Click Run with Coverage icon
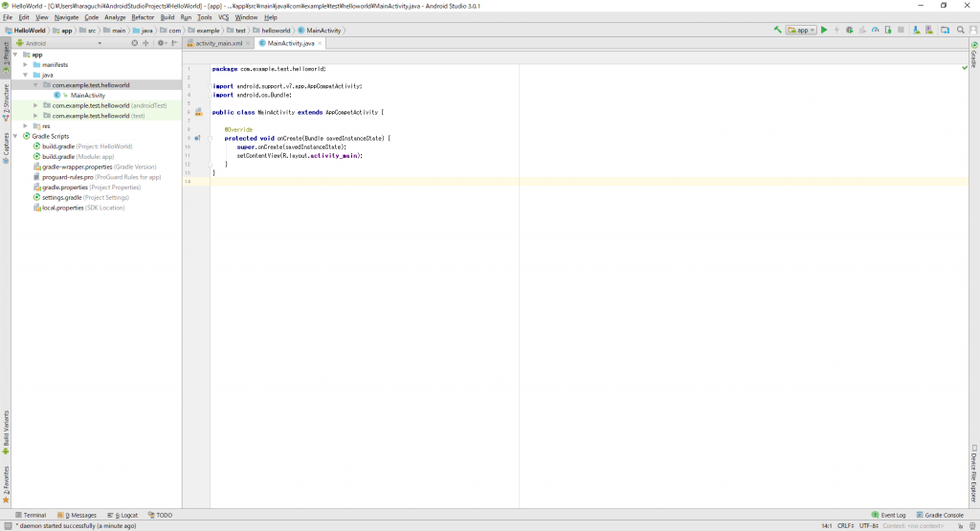The image size is (980, 531). point(862,30)
